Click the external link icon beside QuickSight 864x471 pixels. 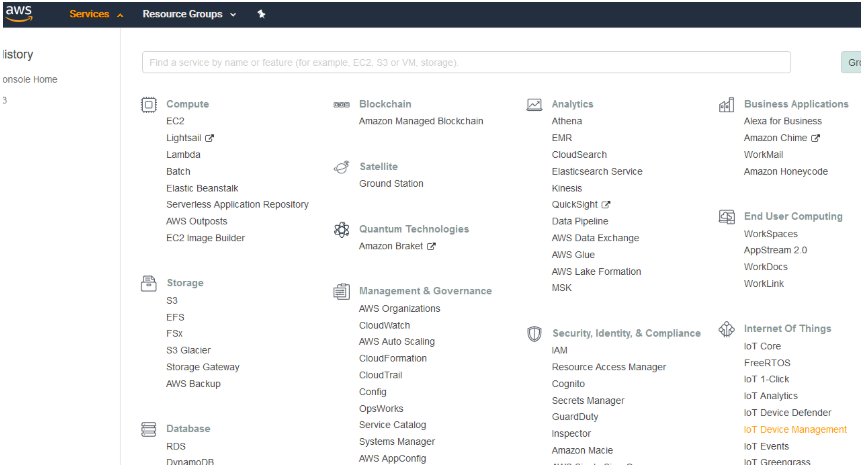click(606, 205)
